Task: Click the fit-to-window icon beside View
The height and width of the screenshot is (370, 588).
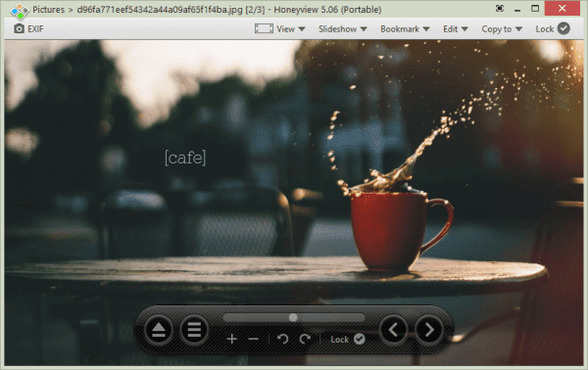Action: click(x=264, y=28)
